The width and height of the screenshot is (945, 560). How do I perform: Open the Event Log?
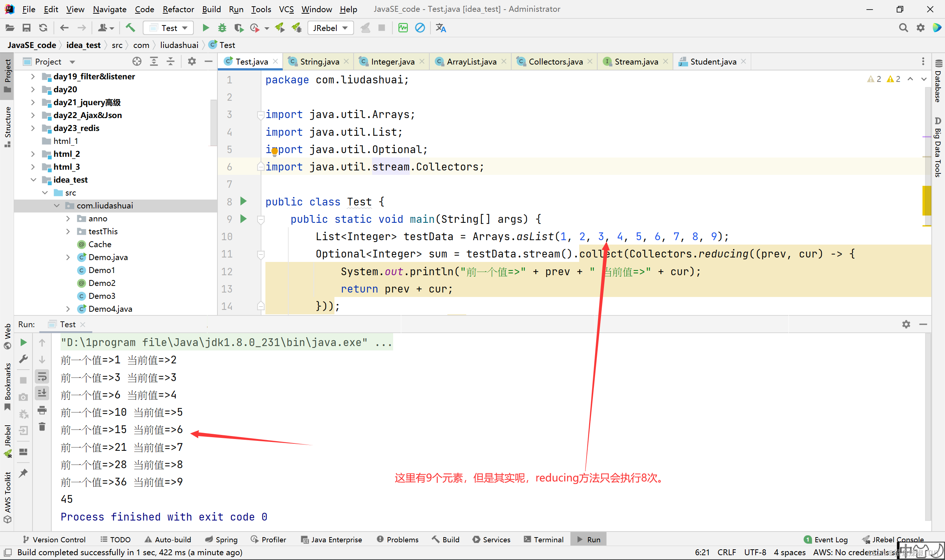(x=826, y=540)
